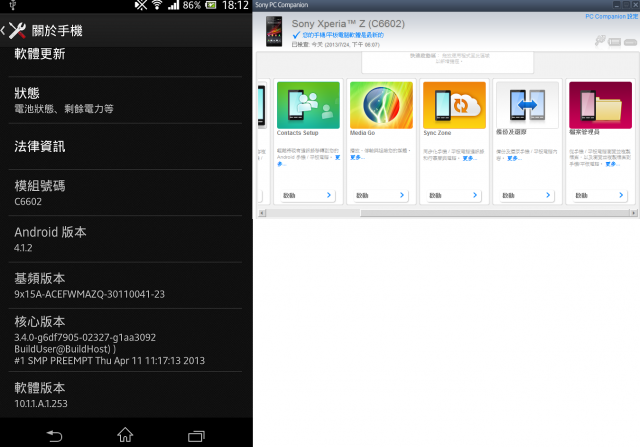Click the Xperia Z phone image in PC Companion
Image resolution: width=640 pixels, height=447 pixels.
click(x=274, y=31)
